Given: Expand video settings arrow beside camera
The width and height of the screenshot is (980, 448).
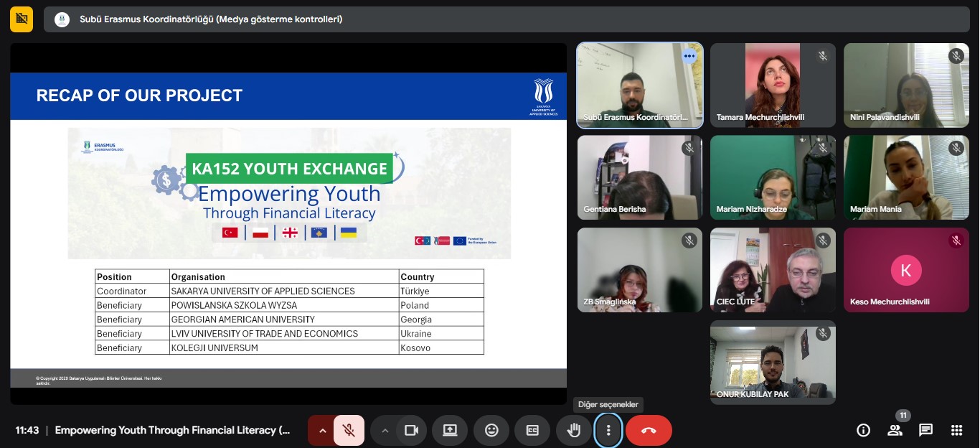Looking at the screenshot, I should point(385,430).
